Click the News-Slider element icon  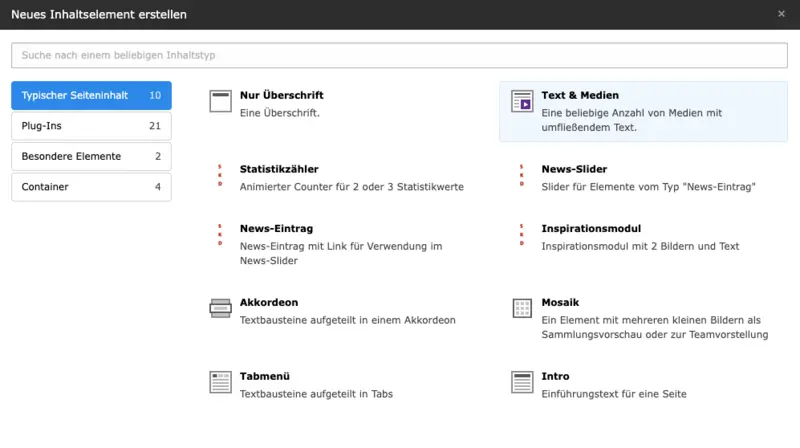(x=522, y=176)
